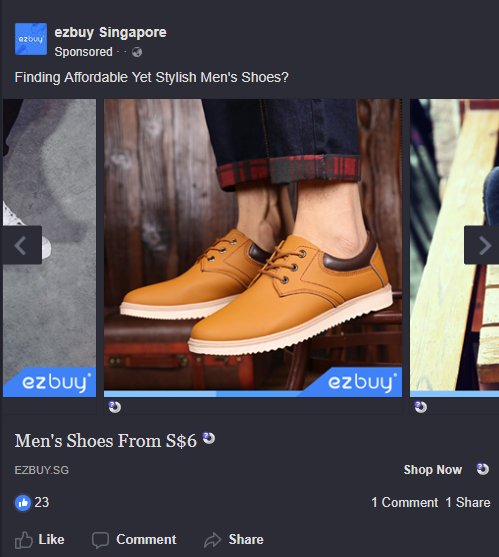Click the ezbuy logo on tan shoes image

[x=362, y=382]
